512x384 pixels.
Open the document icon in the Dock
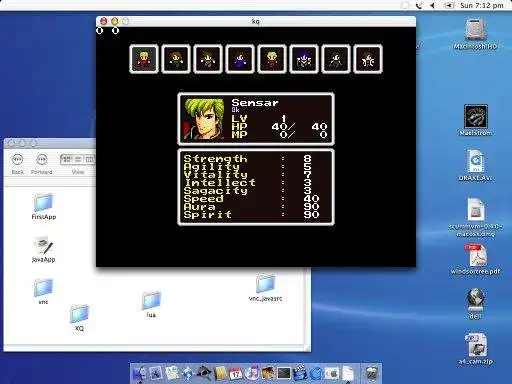(x=348, y=373)
